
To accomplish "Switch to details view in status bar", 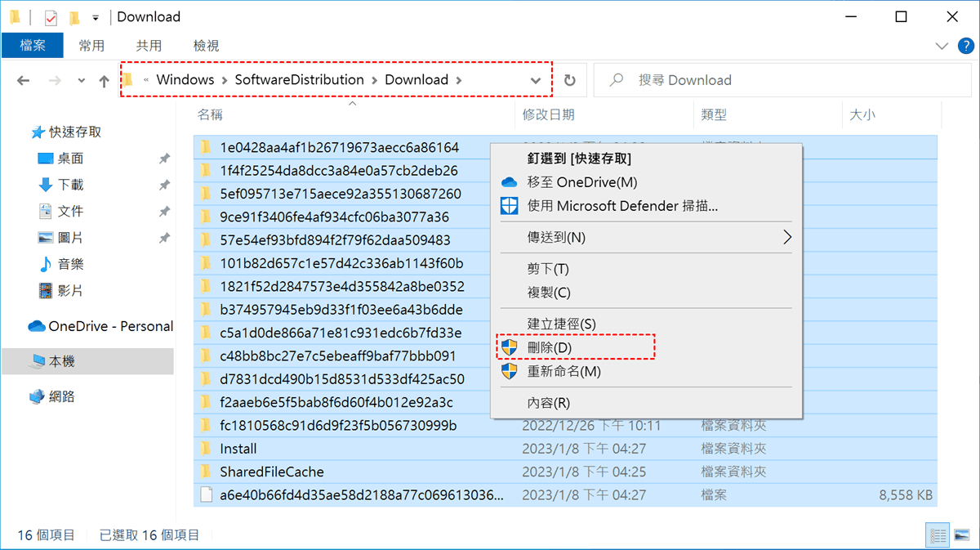I will tap(939, 535).
